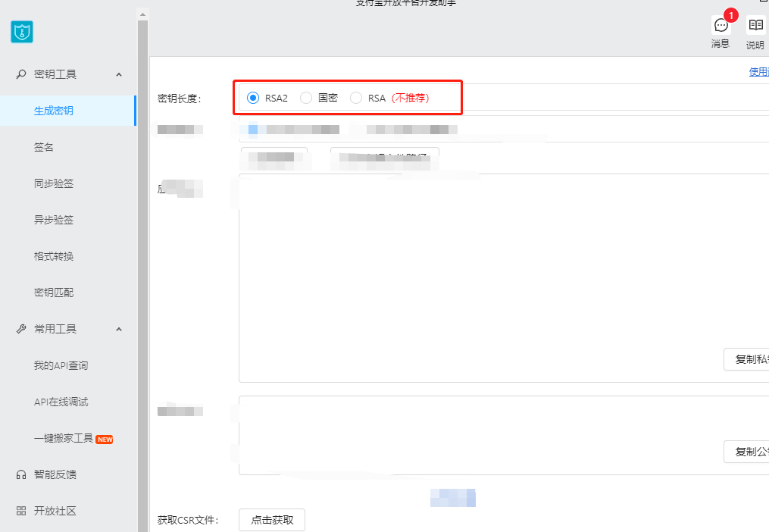Click the wrench icon beside 常用工具
Screen dimensions: 769x532
tap(21, 329)
